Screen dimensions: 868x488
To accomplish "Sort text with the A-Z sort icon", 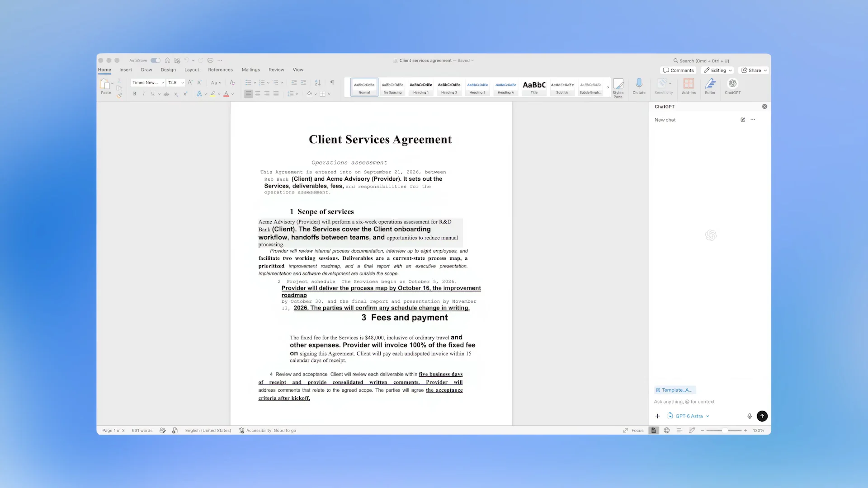I will (318, 83).
